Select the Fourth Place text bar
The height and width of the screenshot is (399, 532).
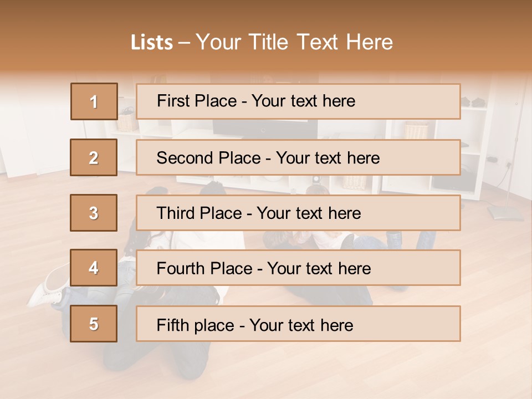[298, 268]
